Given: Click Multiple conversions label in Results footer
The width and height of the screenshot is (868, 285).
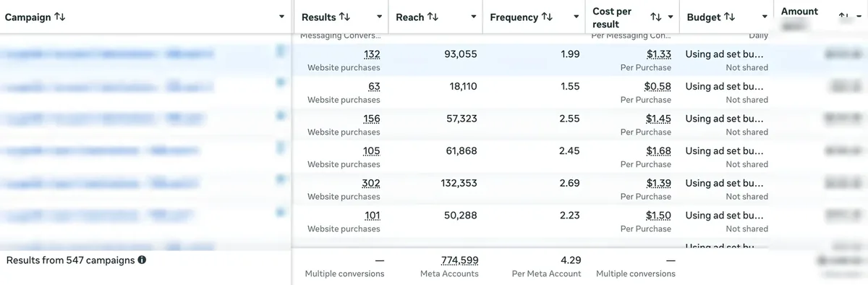Looking at the screenshot, I should pos(345,274).
